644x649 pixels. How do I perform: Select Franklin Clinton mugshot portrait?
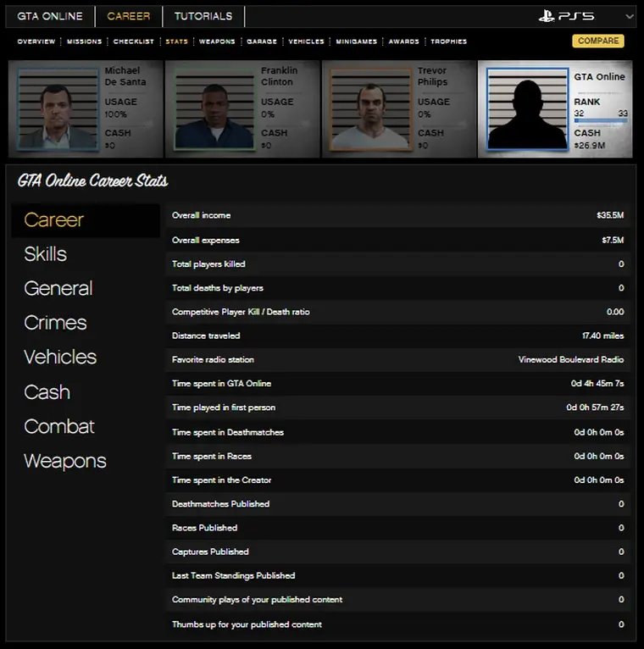click(x=215, y=109)
